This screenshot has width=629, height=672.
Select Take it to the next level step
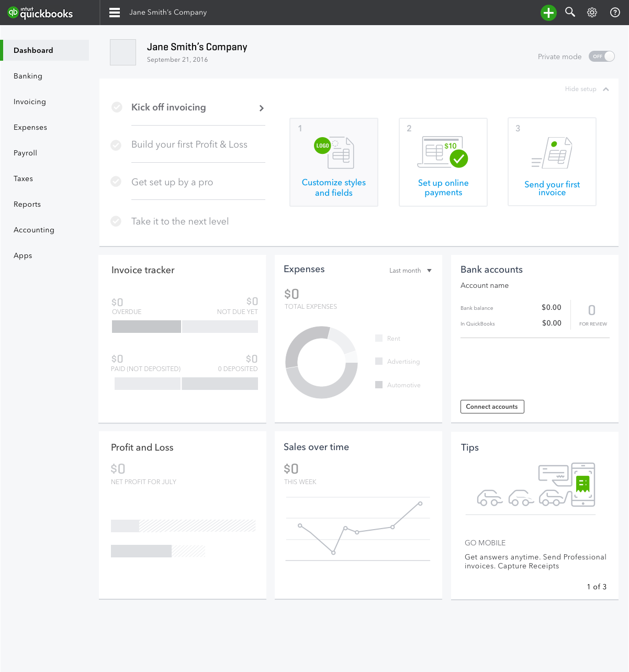tap(180, 221)
